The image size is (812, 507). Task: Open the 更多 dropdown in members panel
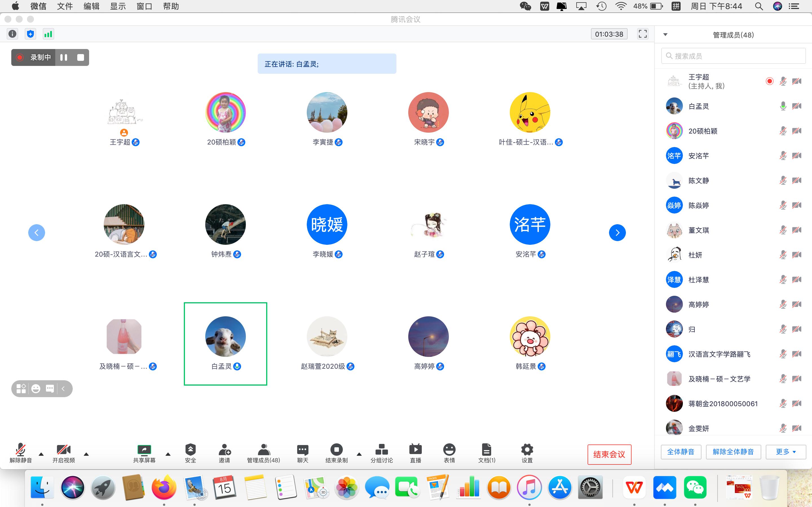coord(785,452)
